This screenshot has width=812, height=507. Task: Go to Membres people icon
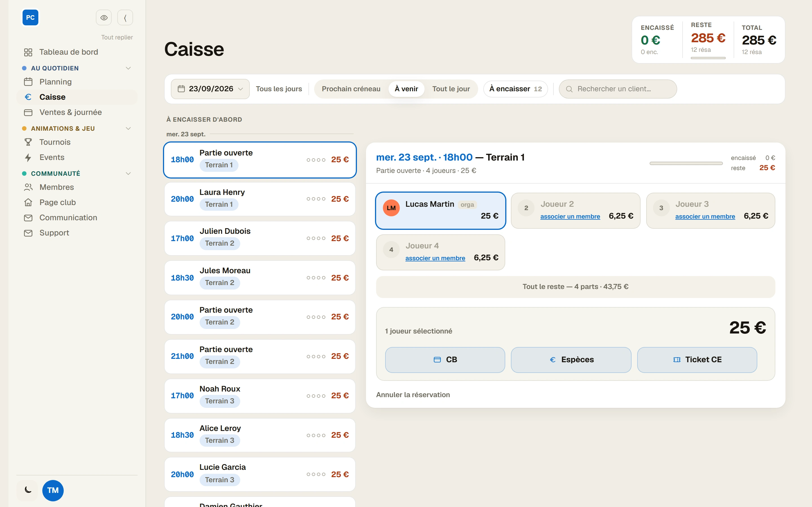tap(28, 187)
